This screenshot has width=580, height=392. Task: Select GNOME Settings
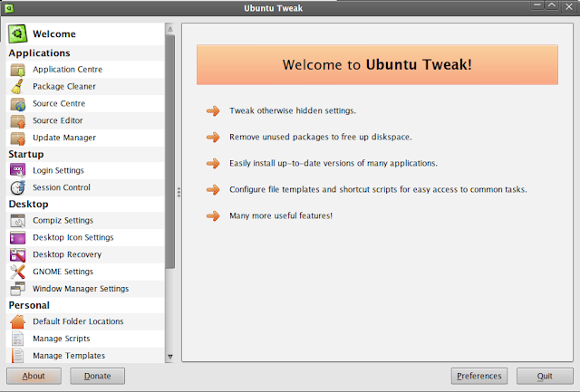[x=85, y=272]
